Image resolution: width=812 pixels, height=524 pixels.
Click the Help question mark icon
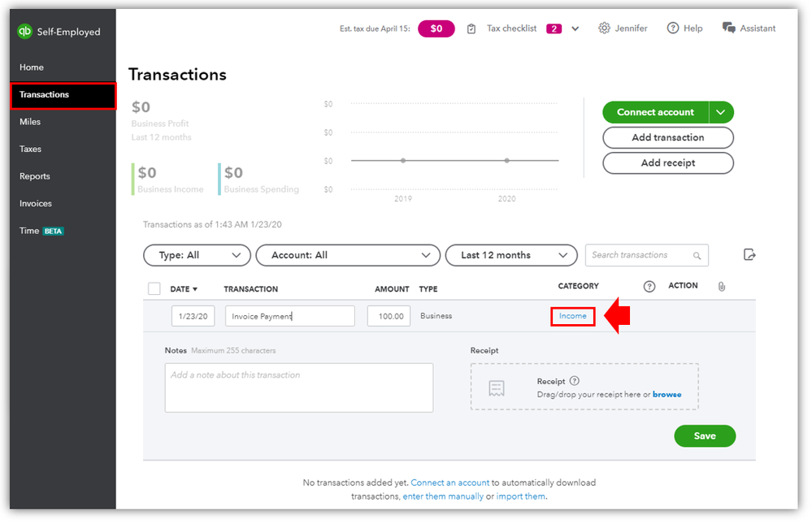673,28
